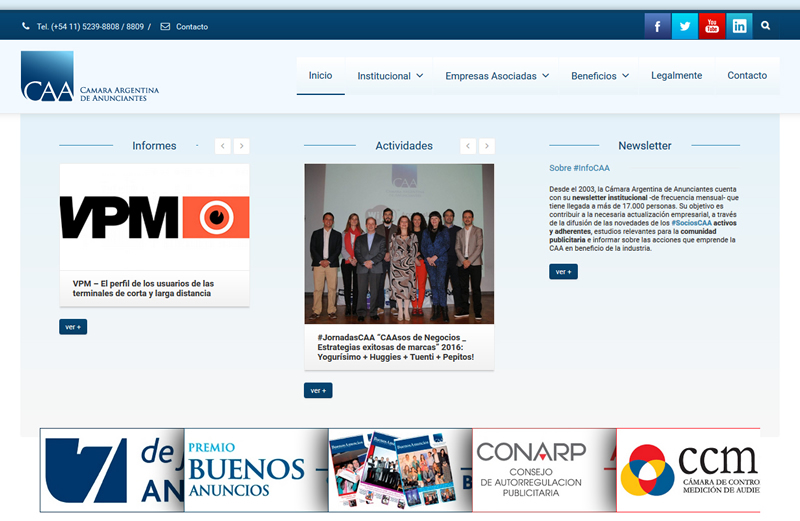This screenshot has height=521, width=800.
Task: Open the CONARP banner
Action: tap(544, 470)
